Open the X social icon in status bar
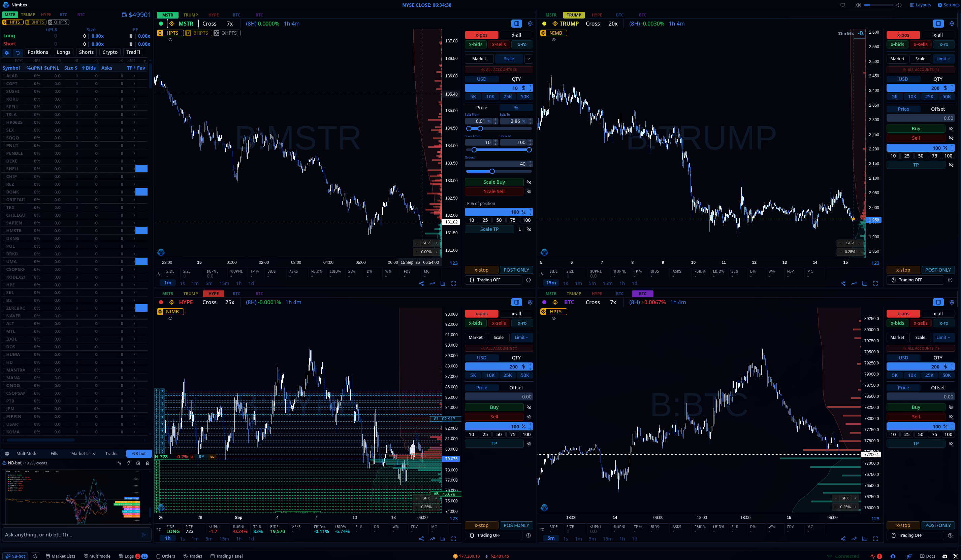The image size is (961, 560). click(955, 556)
